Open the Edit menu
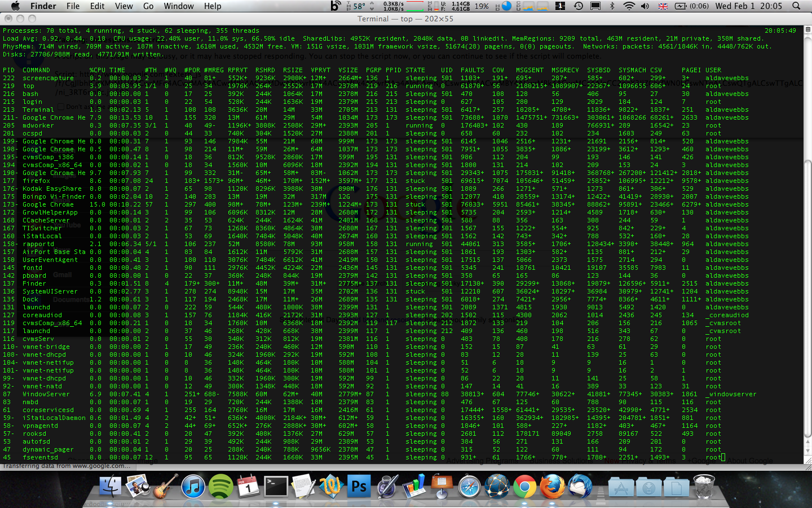Screen dimensions: 812x508 point(98,6)
